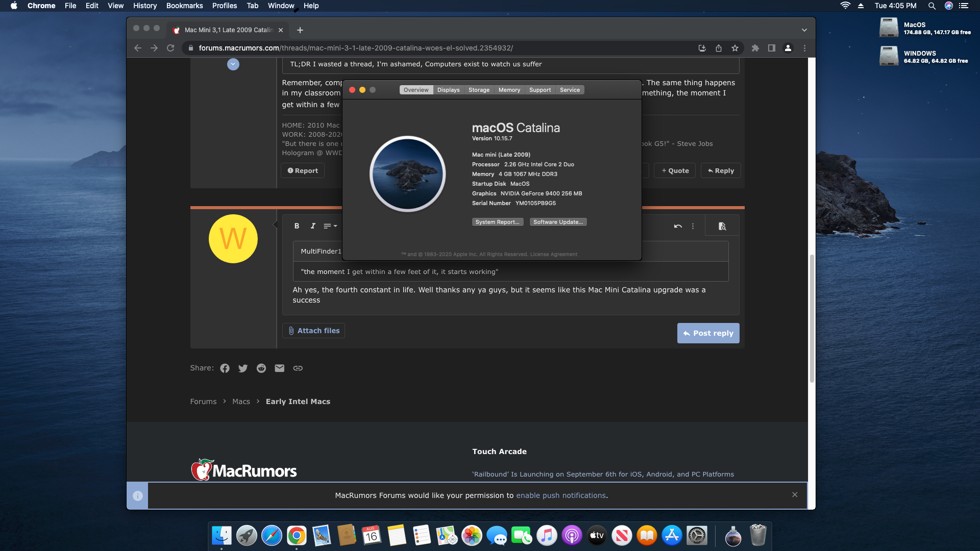Toggle italic formatting in reply editor
This screenshot has width=980, height=551.
313,226
